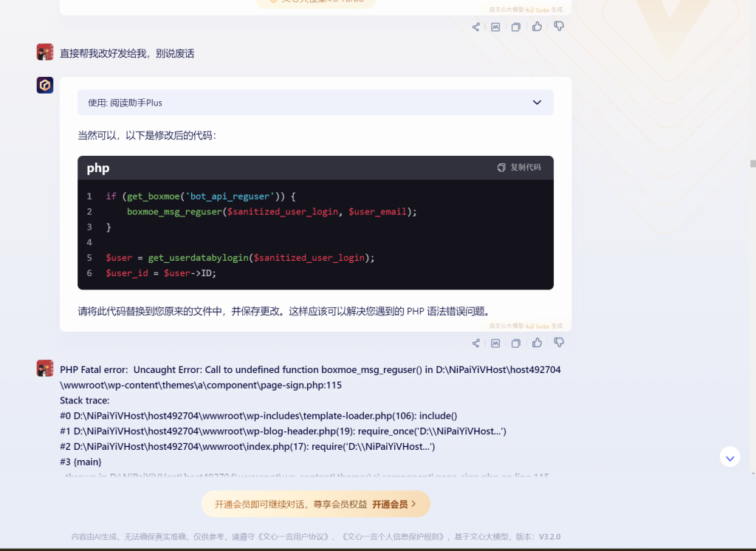
Task: Click the 'php' code block header label
Action: pos(98,168)
